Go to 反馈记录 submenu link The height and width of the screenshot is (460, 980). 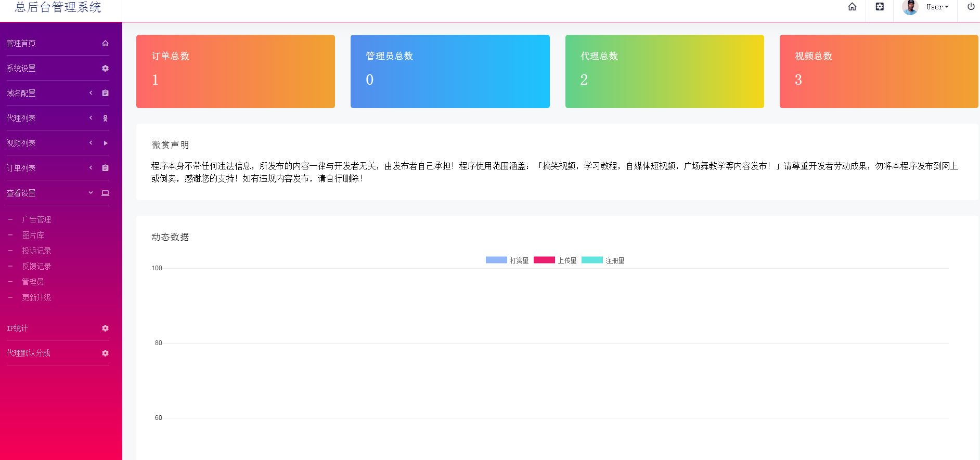(36, 266)
